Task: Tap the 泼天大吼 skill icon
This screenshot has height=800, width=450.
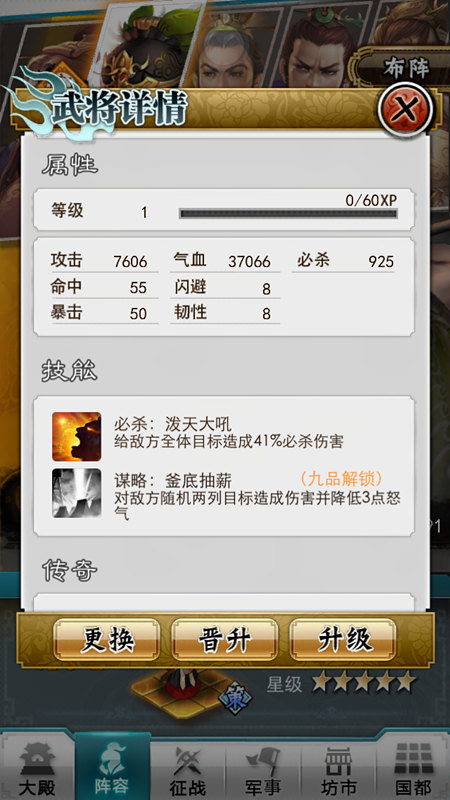Action: [x=77, y=437]
